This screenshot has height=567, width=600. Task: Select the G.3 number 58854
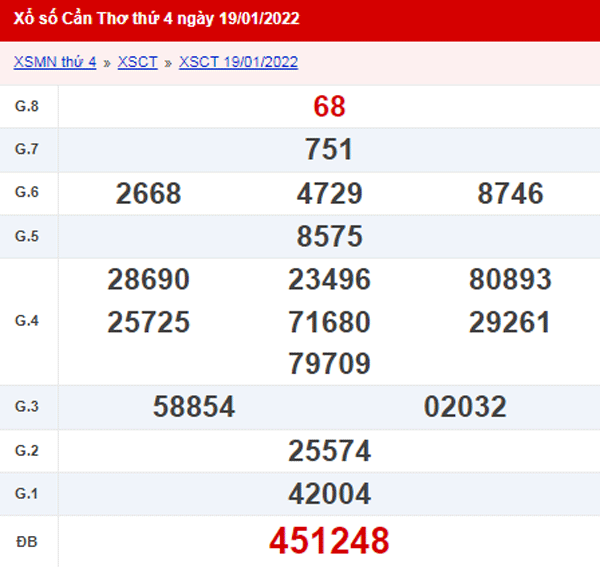pyautogui.click(x=194, y=406)
